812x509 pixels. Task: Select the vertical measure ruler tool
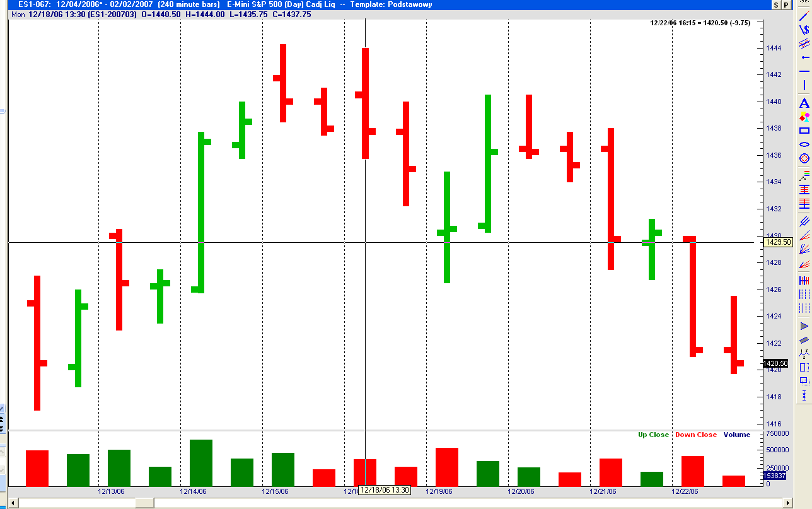tap(804, 395)
